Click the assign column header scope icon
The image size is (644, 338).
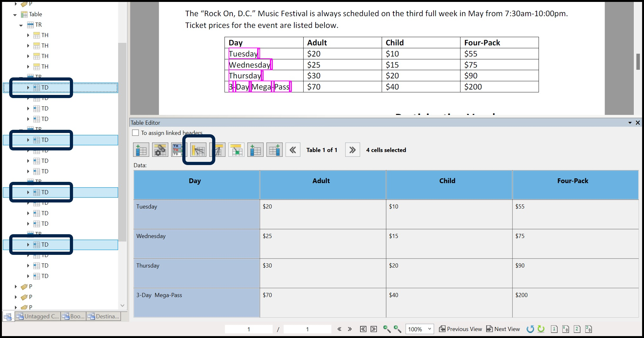click(x=218, y=150)
